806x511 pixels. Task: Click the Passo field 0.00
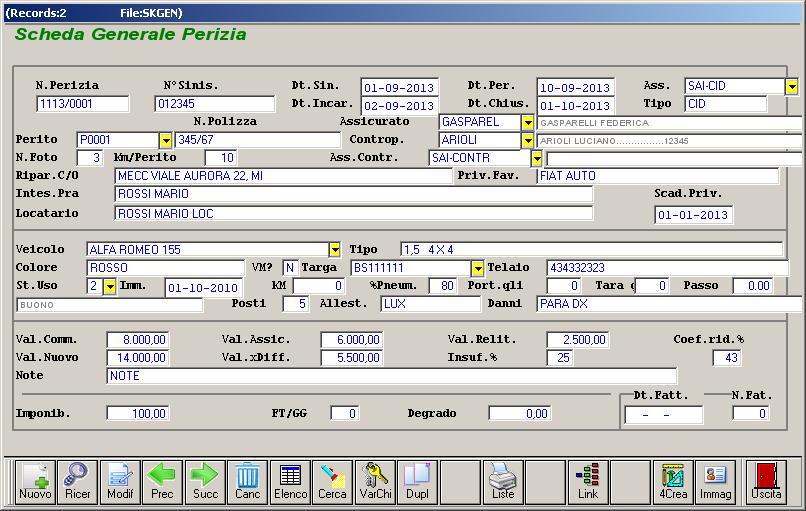click(753, 286)
